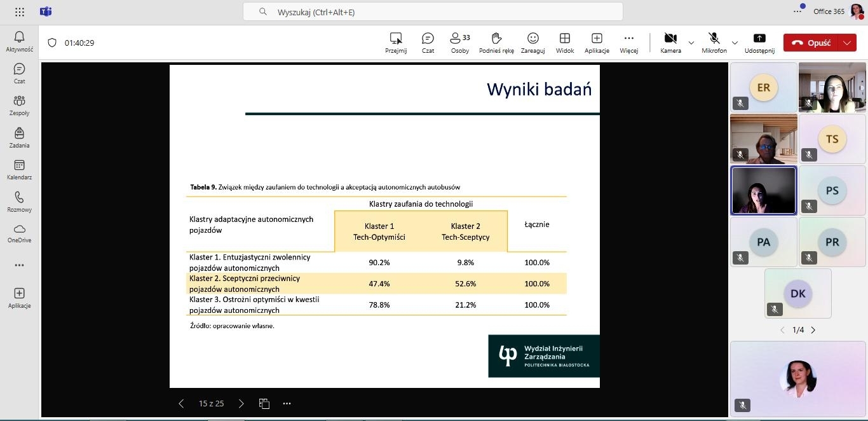868x421 pixels.
Task: Expand camera options dropdown arrow
Action: pyautogui.click(x=691, y=43)
